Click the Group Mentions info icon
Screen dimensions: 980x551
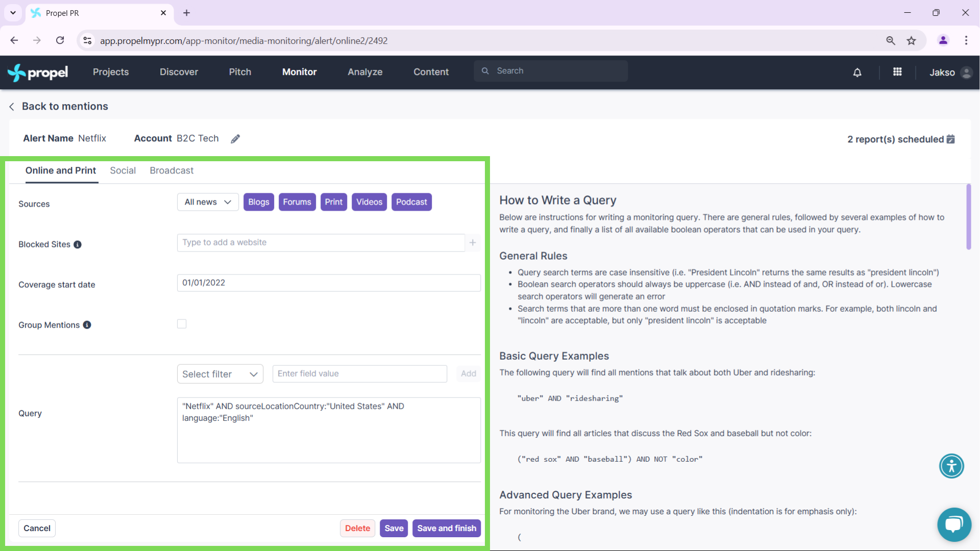click(87, 325)
